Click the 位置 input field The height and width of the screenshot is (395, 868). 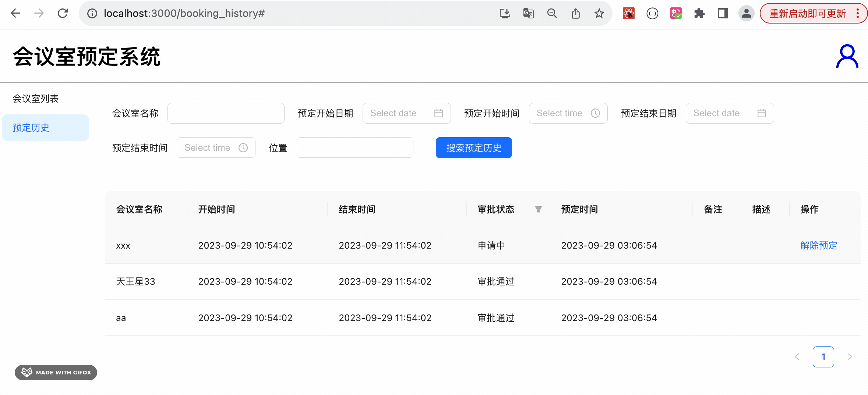354,148
